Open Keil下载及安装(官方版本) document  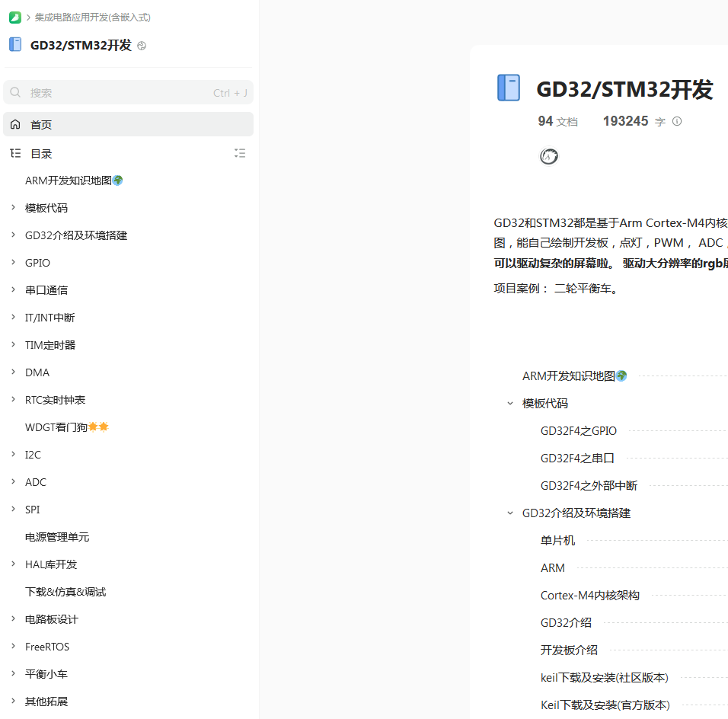(605, 705)
